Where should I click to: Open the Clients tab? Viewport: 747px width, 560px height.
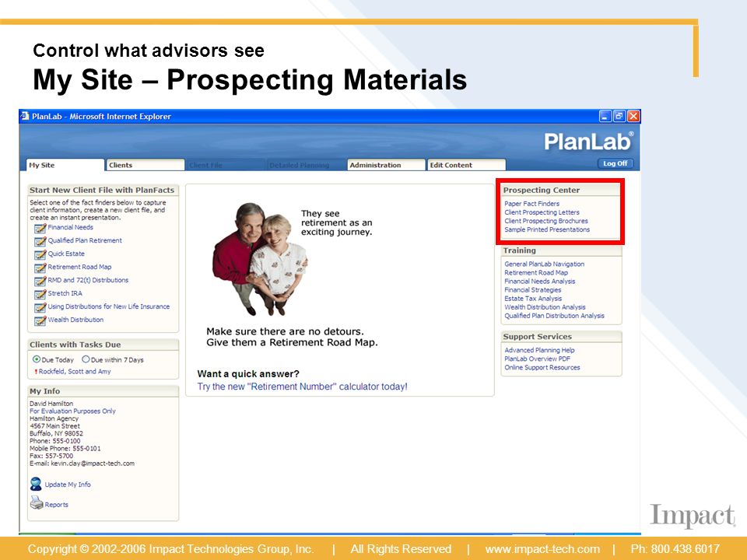pyautogui.click(x=146, y=165)
